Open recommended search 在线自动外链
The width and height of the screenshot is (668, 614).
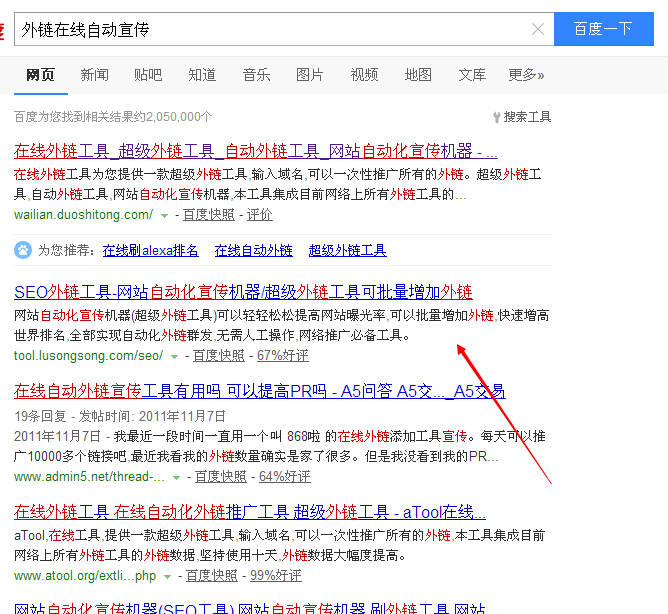click(253, 251)
